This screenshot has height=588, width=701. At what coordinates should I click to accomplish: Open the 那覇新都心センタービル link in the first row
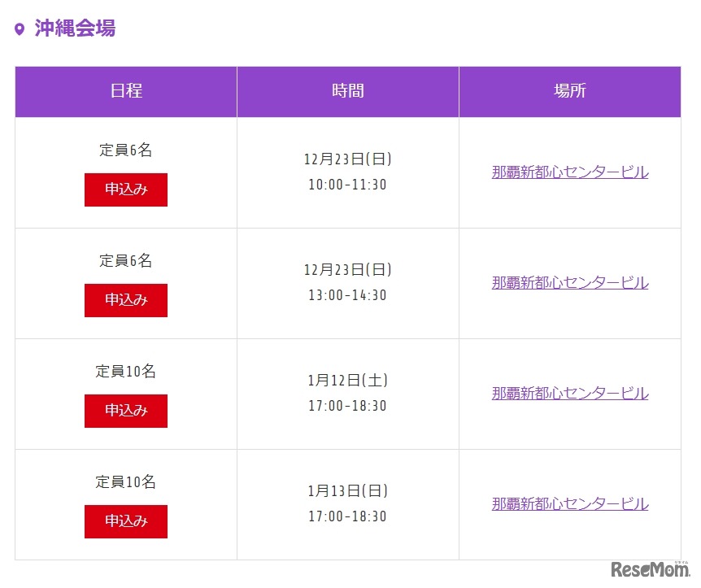pos(569,172)
